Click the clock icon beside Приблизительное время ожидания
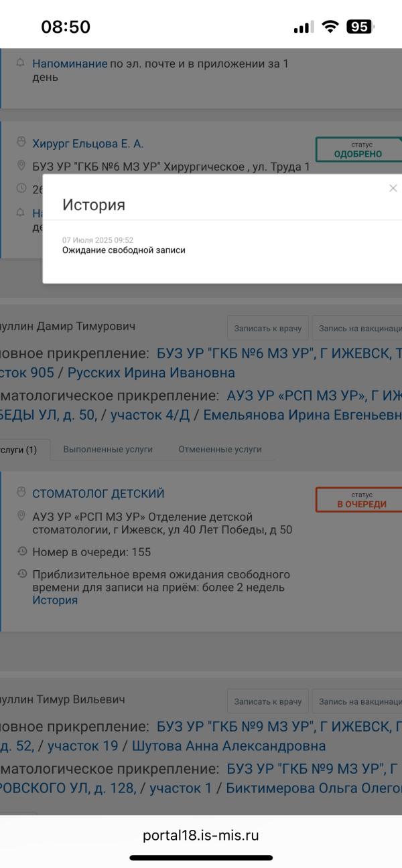402x868 pixels. click(x=21, y=574)
